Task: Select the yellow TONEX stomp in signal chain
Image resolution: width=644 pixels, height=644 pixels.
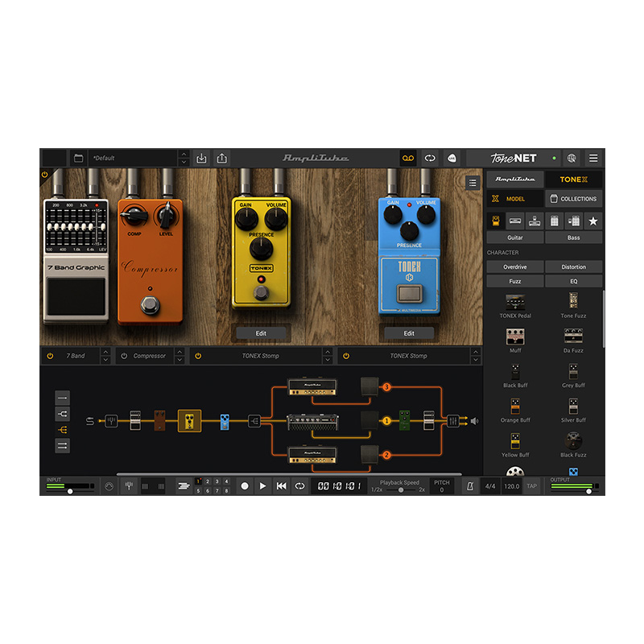Action: [189, 420]
